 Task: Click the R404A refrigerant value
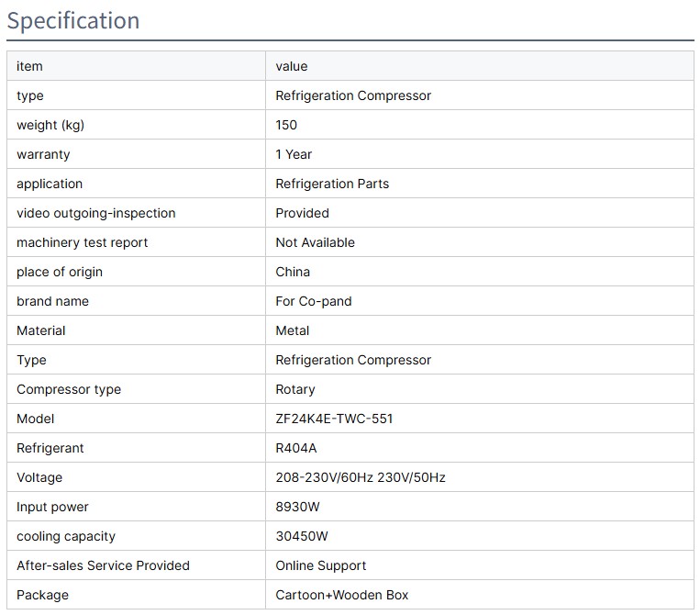(x=295, y=448)
